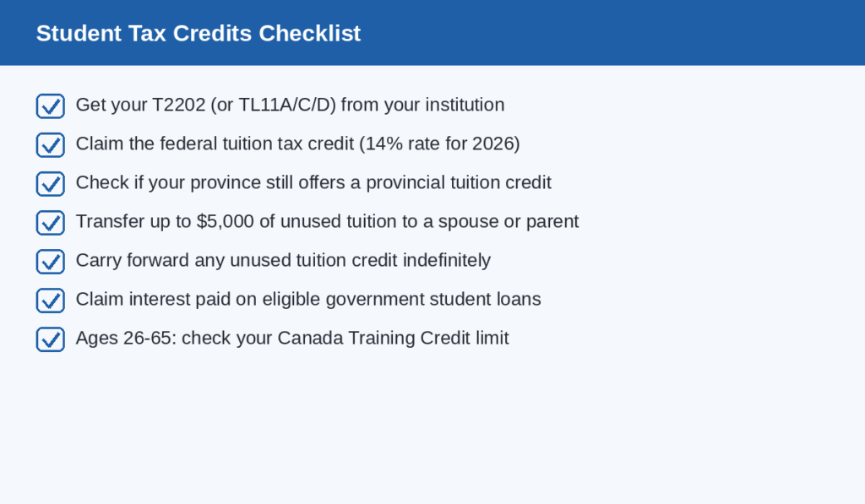
Task: Select the 'Check if your province' item text
Action: pos(314,182)
